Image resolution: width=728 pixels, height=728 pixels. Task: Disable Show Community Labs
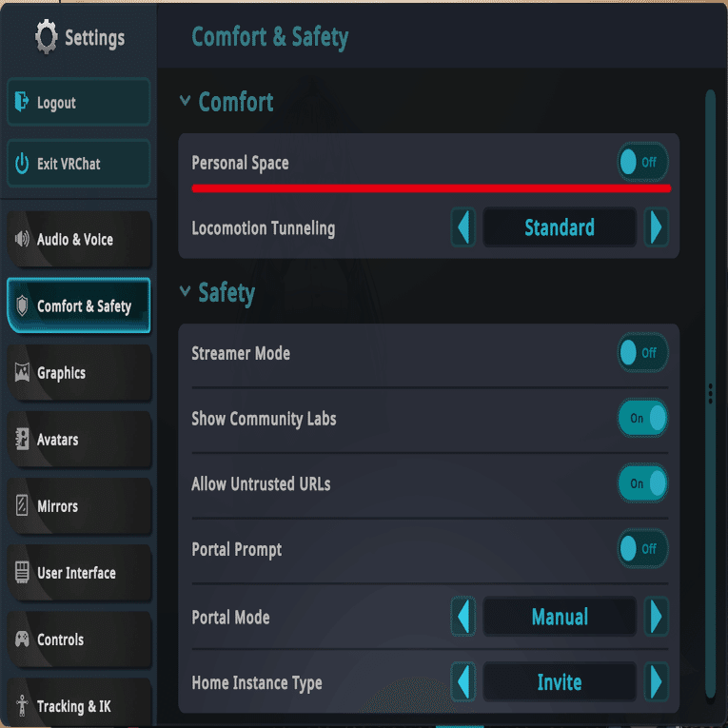point(642,419)
